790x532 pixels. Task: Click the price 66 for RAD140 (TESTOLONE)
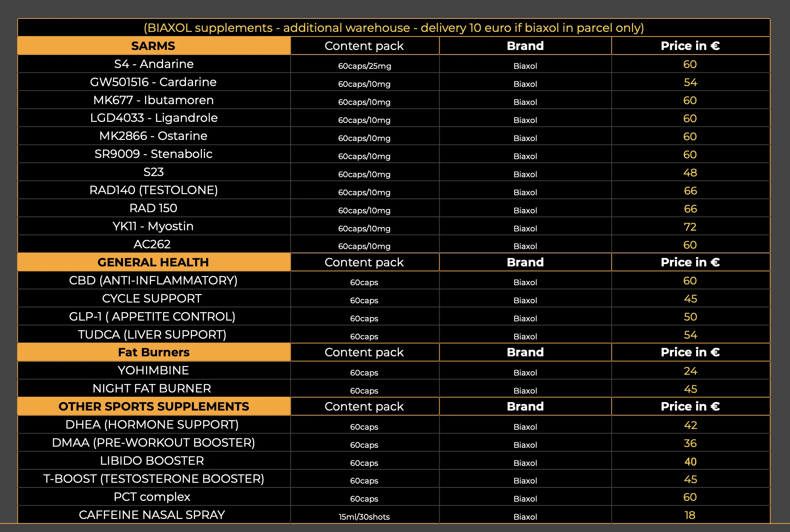coord(690,191)
